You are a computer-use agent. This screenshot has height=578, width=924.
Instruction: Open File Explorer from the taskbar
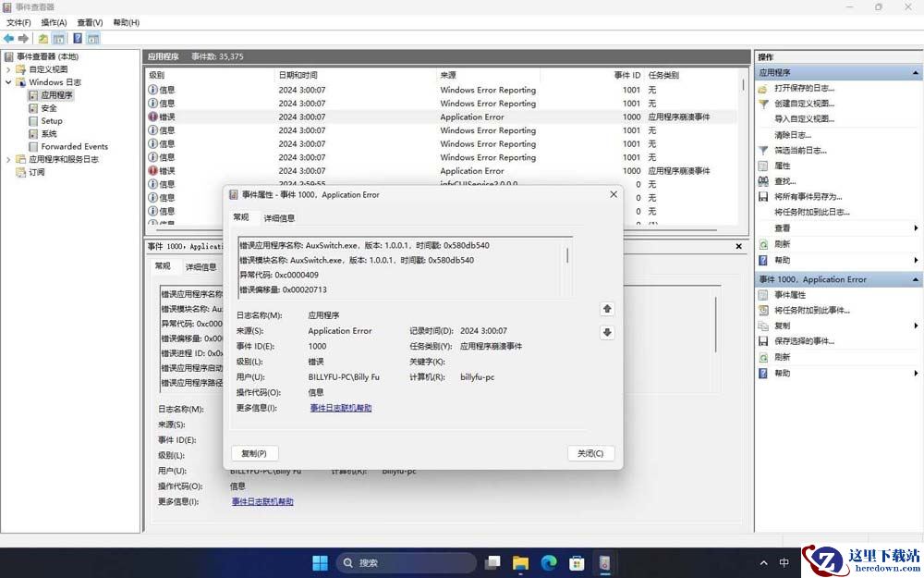[x=520, y=562]
